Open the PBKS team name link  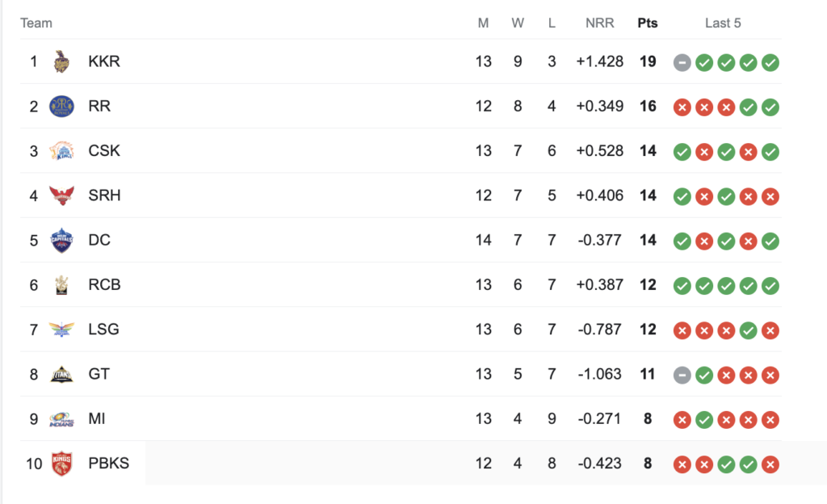pyautogui.click(x=109, y=464)
